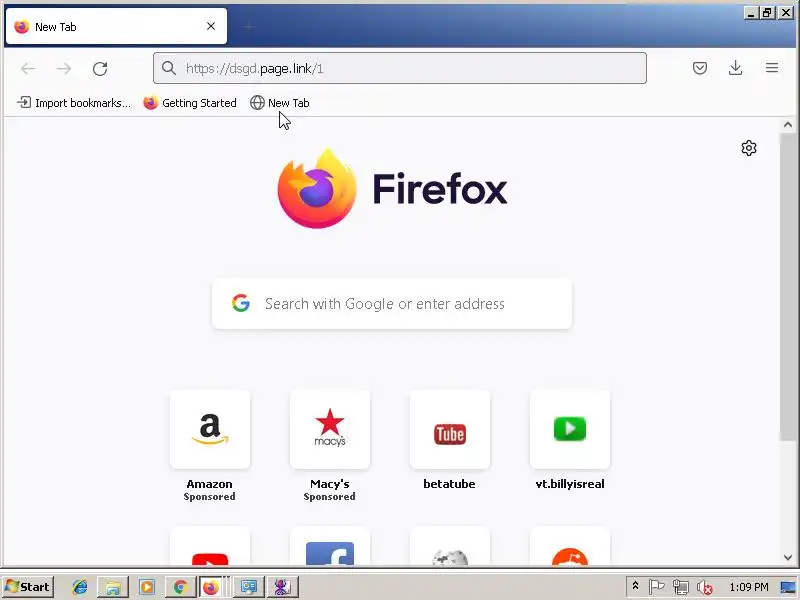The height and width of the screenshot is (600, 800).
Task: Click the page scrollbar down arrow
Action: 787,558
